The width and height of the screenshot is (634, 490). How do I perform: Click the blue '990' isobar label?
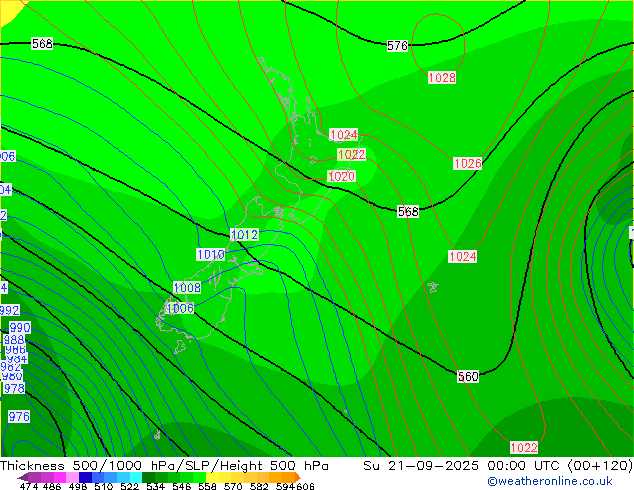(x=20, y=327)
